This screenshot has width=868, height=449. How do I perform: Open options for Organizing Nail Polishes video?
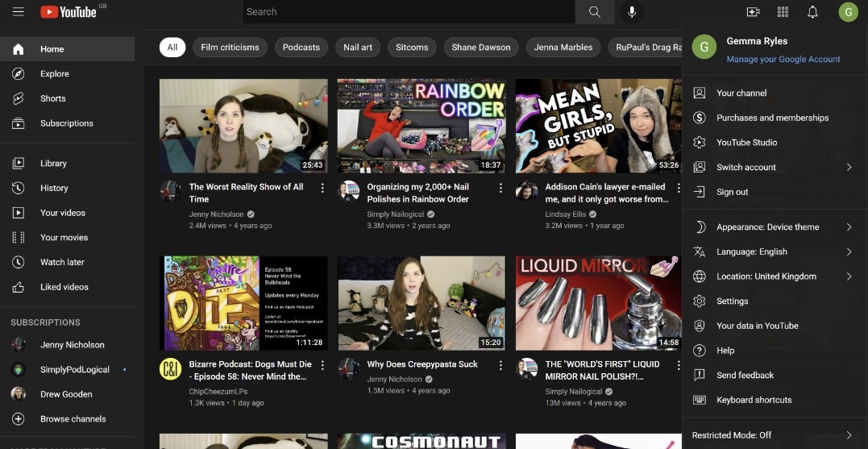(x=500, y=189)
